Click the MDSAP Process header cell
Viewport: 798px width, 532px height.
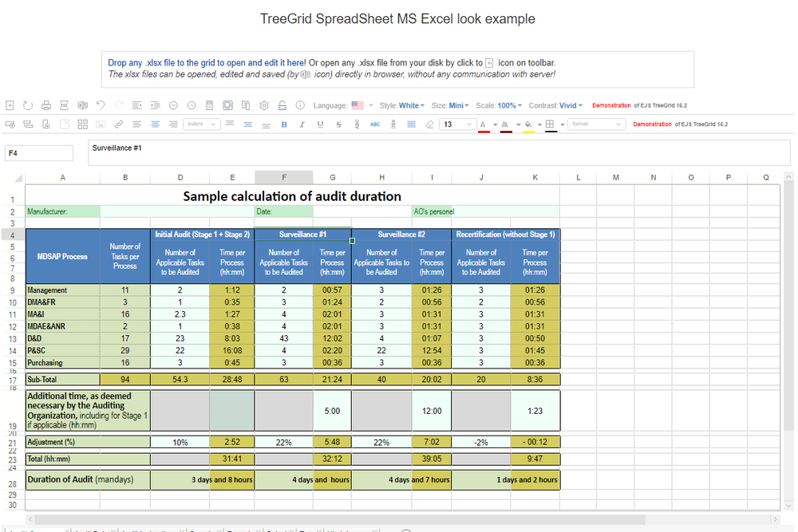click(x=62, y=256)
